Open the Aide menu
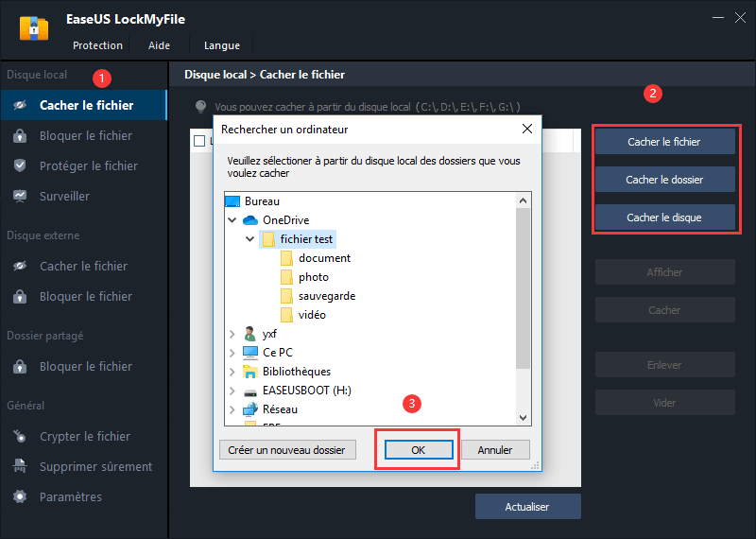The height and width of the screenshot is (539, 756). (x=159, y=45)
